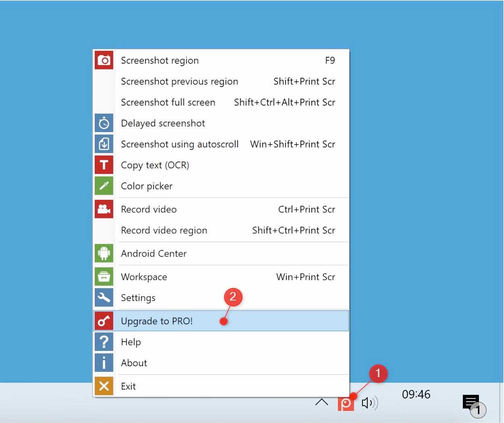Choose Upgrade to PRO! entry

click(x=157, y=321)
